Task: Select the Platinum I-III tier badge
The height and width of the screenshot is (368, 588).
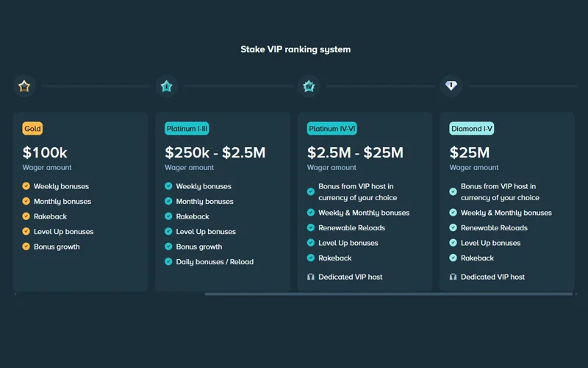Action: pyautogui.click(x=187, y=129)
